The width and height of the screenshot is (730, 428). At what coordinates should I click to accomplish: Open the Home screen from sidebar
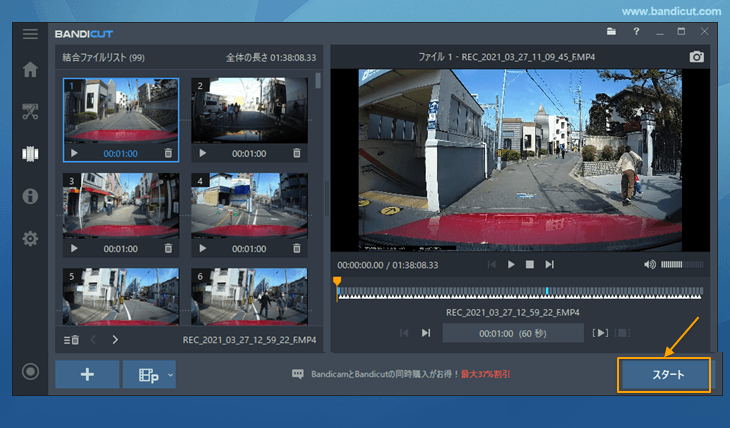coord(30,70)
